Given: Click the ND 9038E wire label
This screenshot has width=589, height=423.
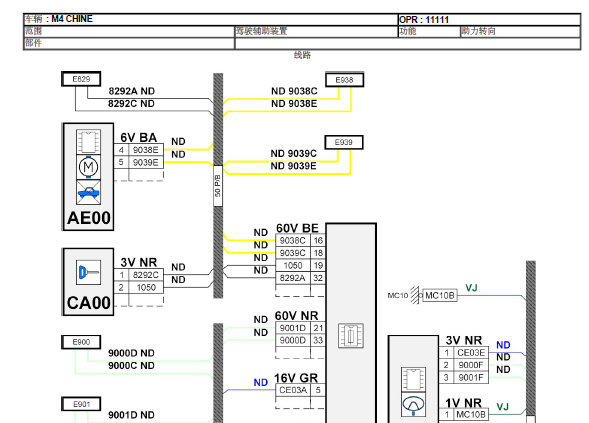Looking at the screenshot, I should (294, 103).
